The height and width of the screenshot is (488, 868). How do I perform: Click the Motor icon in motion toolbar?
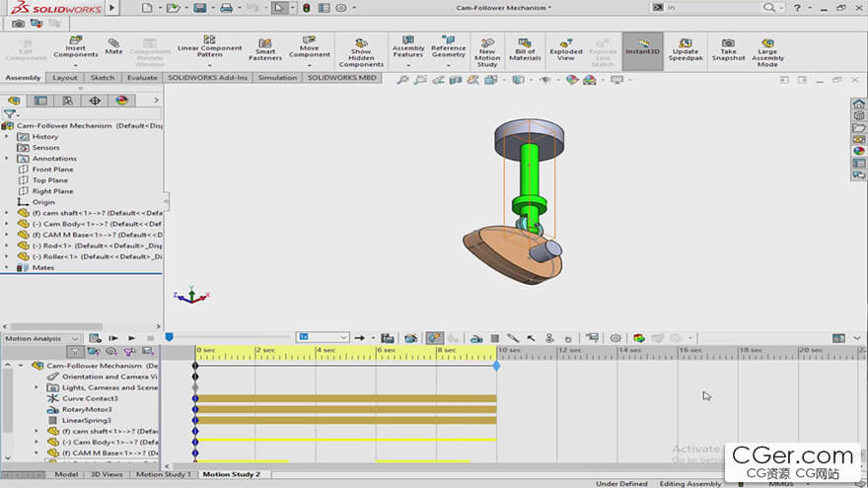[x=476, y=338]
